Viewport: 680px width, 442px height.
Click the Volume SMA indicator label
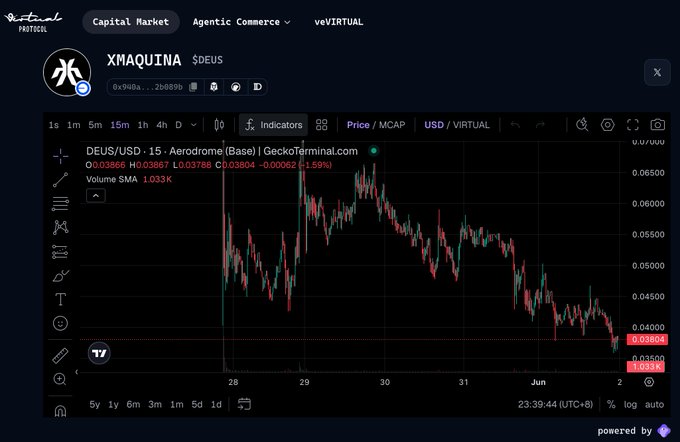tap(111, 179)
